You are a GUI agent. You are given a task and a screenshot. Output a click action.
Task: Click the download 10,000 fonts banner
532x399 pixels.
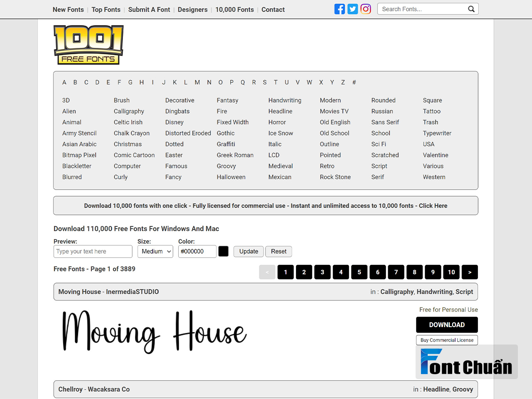coord(266,206)
